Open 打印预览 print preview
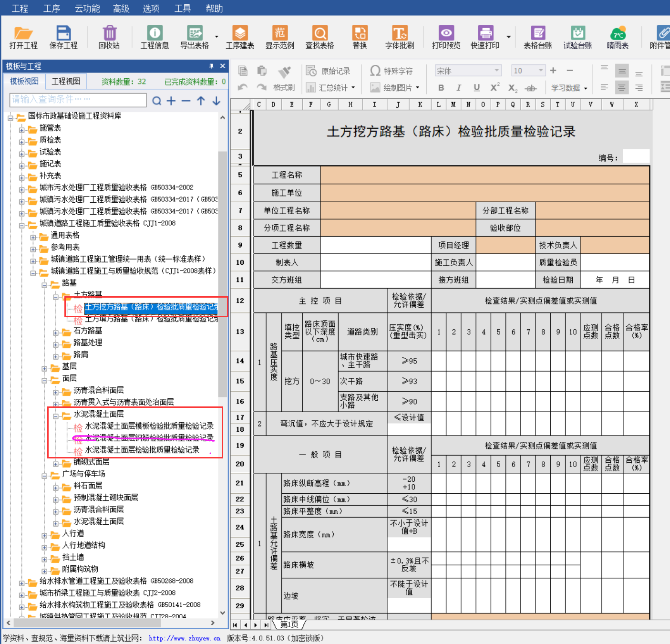 [x=446, y=37]
